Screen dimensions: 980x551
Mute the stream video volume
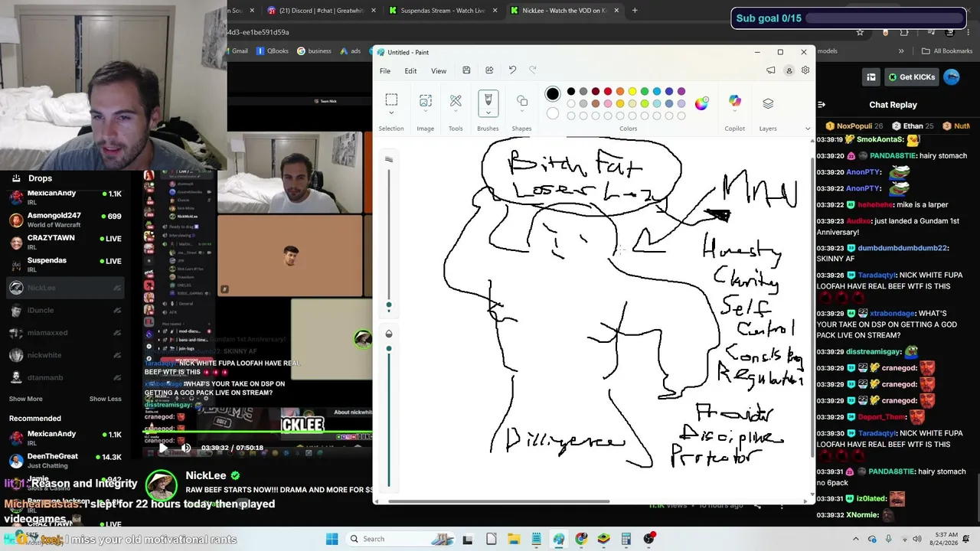coord(185,448)
